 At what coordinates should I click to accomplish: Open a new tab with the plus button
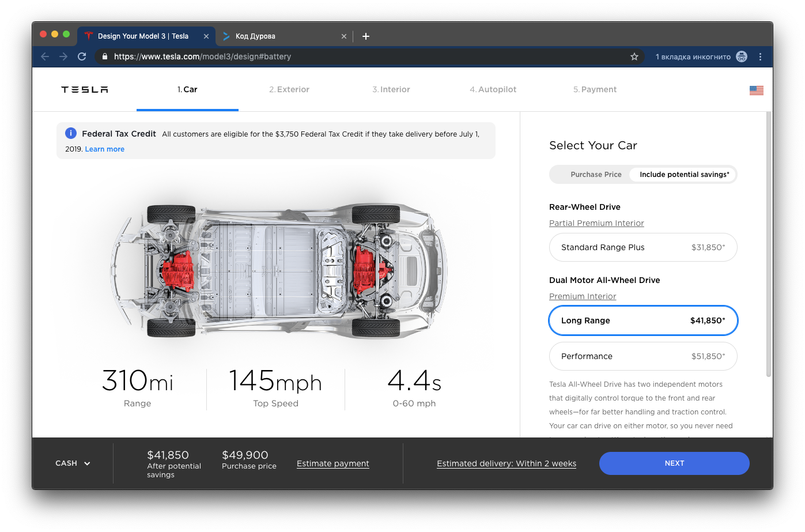pos(365,36)
